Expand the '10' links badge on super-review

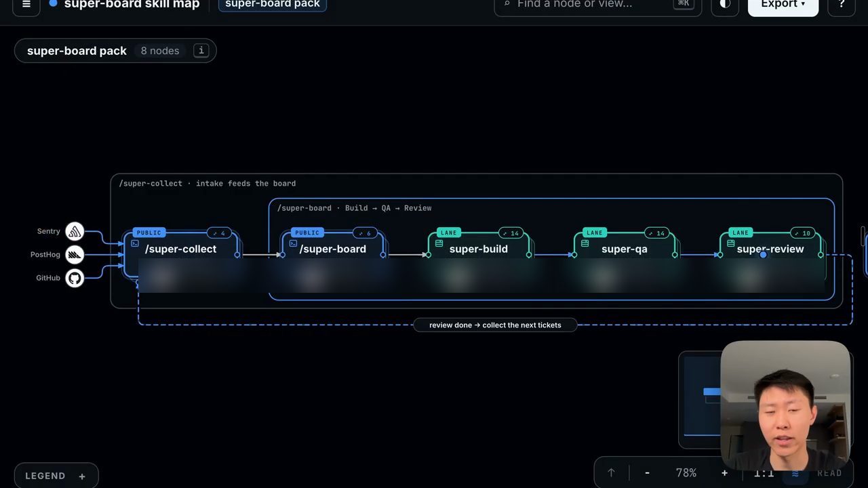point(802,233)
